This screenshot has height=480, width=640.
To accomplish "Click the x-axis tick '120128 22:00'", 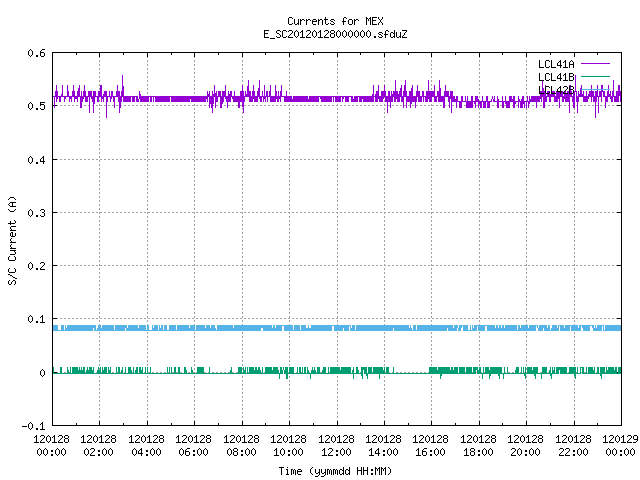I will pos(573,446).
